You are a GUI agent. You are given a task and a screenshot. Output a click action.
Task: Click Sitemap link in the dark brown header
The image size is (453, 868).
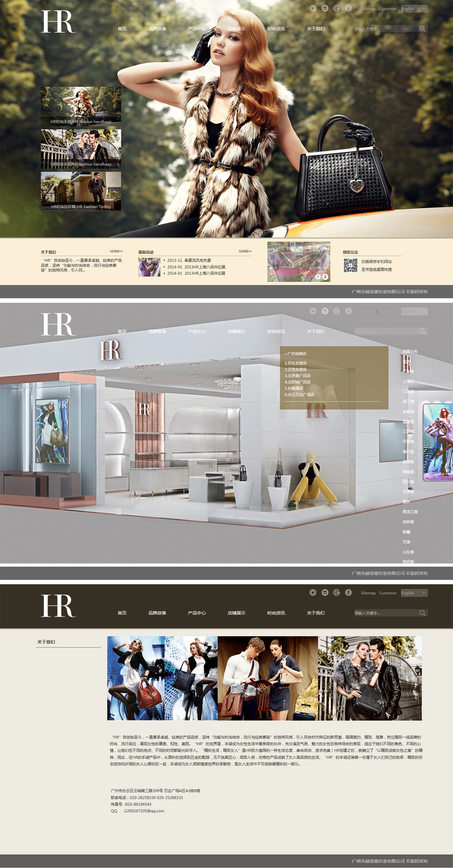coord(368,593)
